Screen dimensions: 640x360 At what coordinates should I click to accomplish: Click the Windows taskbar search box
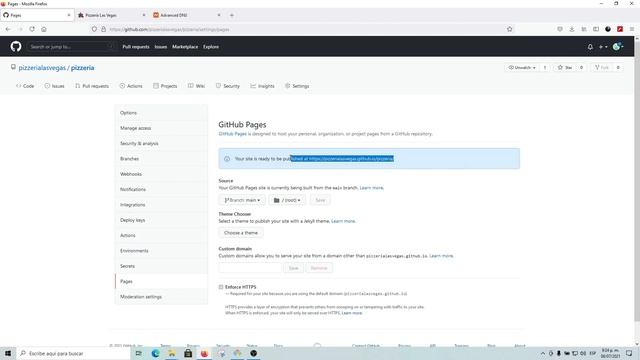[x=73, y=353]
